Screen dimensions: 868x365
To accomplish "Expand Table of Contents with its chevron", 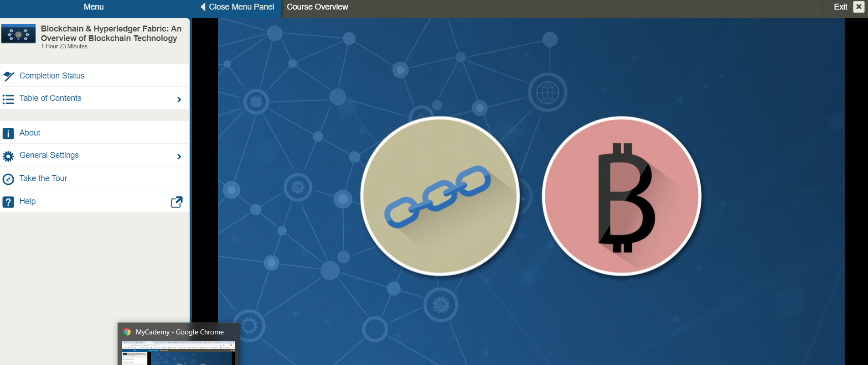I will pos(179,99).
